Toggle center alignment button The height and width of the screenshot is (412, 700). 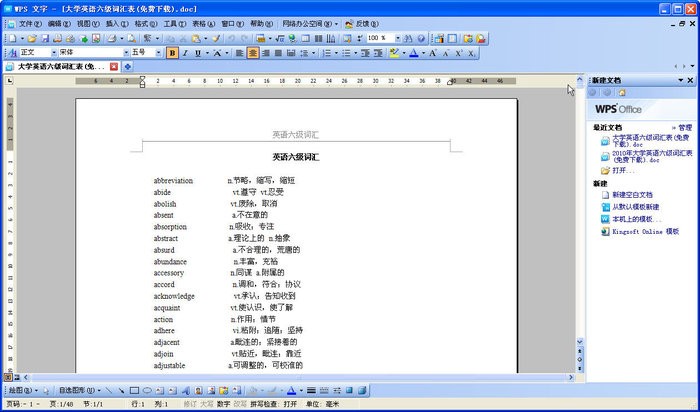[253, 53]
